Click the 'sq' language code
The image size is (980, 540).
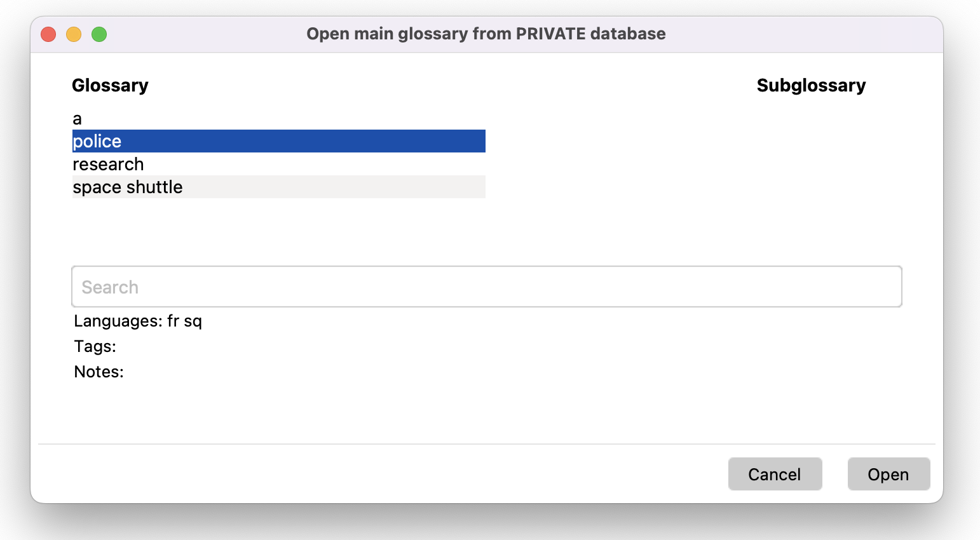193,321
